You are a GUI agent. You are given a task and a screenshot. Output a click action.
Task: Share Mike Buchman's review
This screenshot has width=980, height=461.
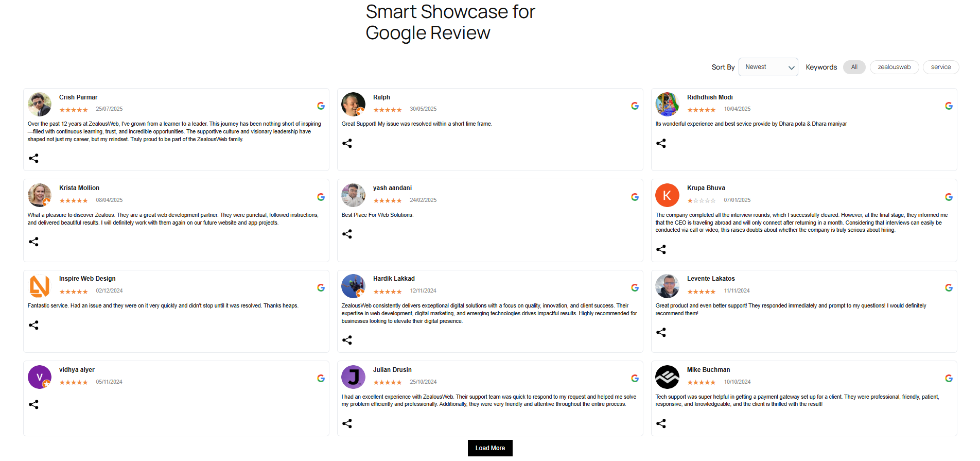coord(661,423)
